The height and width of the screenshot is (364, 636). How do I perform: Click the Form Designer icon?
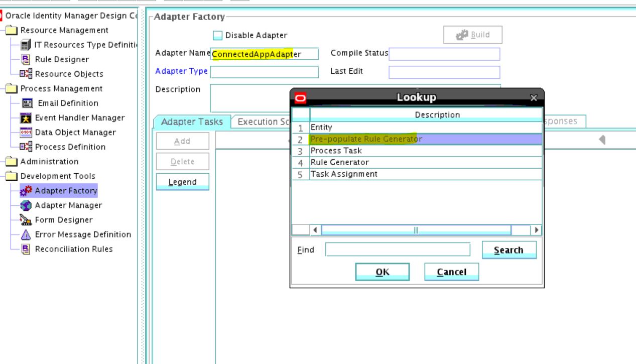[x=26, y=220]
